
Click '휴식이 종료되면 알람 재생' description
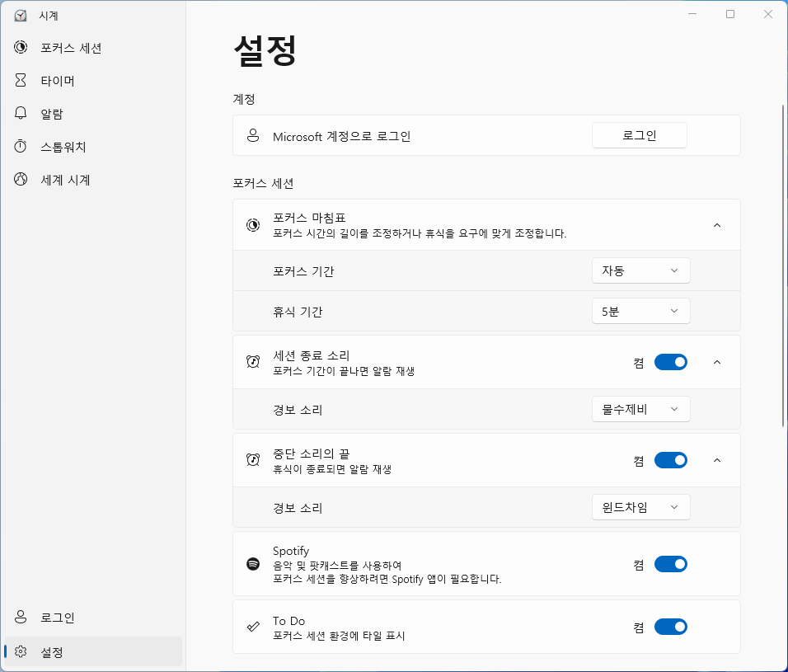pos(332,469)
